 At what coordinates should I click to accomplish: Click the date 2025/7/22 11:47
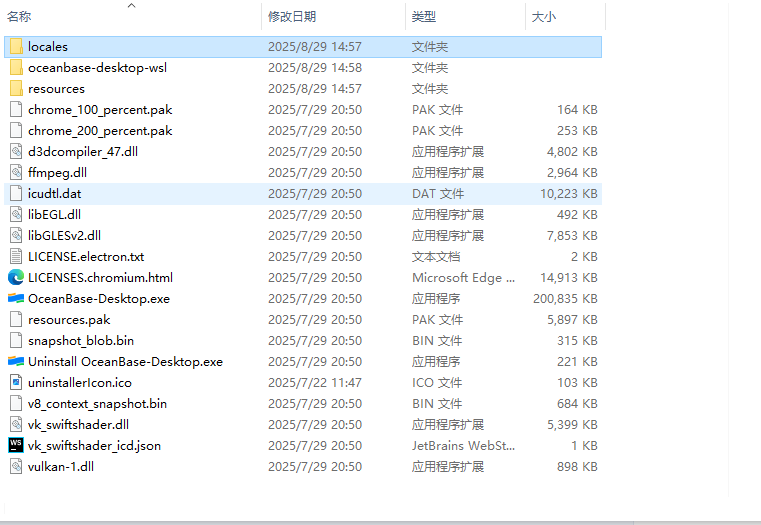[314, 382]
